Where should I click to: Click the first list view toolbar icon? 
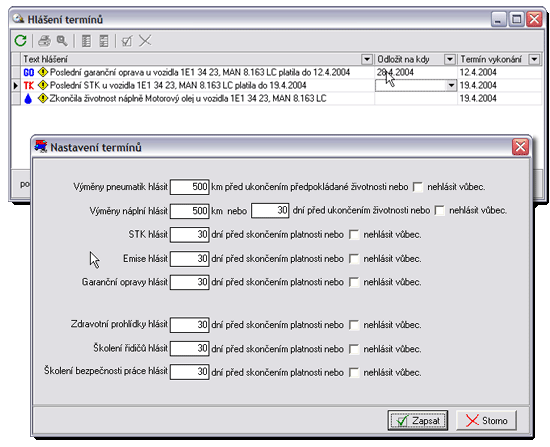[x=86, y=41]
